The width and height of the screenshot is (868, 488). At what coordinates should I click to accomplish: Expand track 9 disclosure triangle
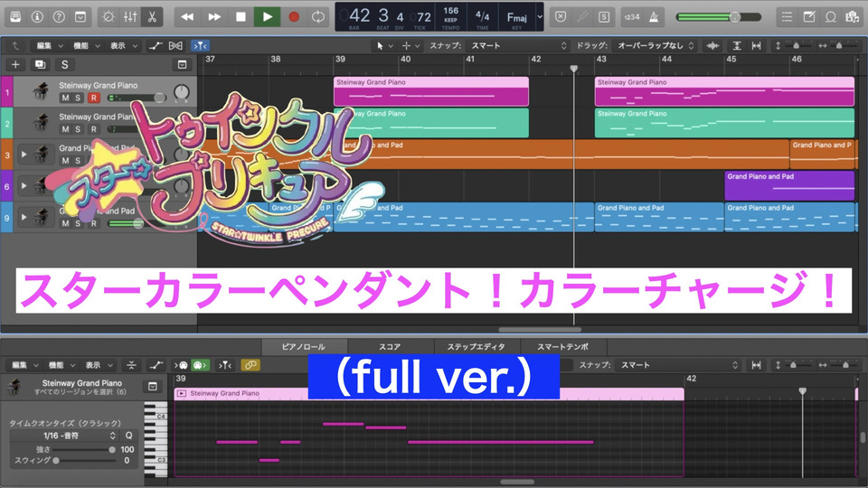coord(24,217)
